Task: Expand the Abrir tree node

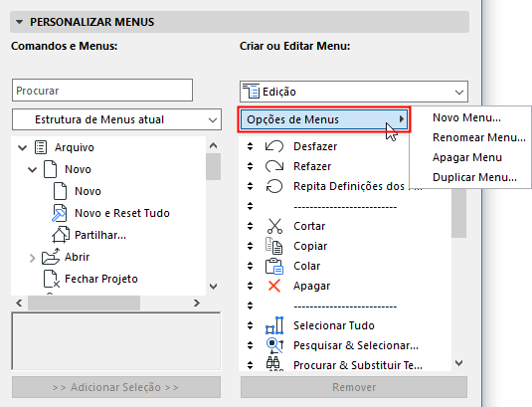Action: click(x=32, y=258)
